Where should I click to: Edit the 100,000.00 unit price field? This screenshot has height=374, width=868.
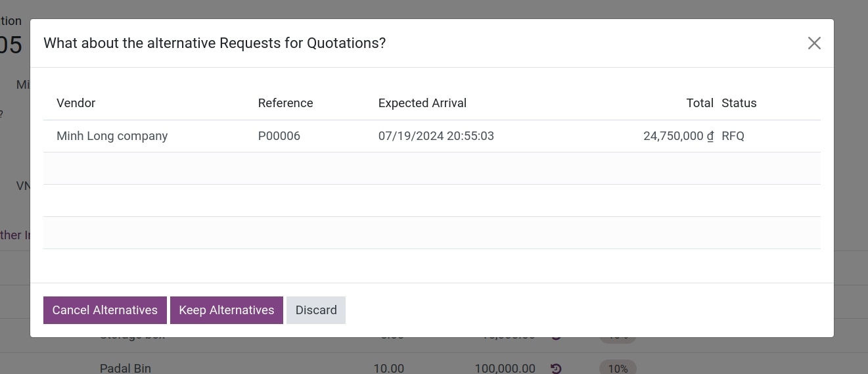505,368
